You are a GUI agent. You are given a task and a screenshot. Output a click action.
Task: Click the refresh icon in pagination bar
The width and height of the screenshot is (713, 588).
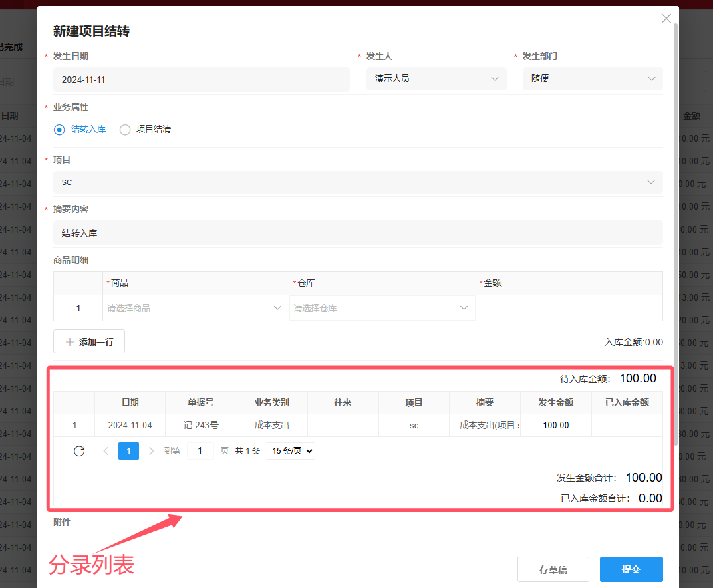tap(79, 451)
